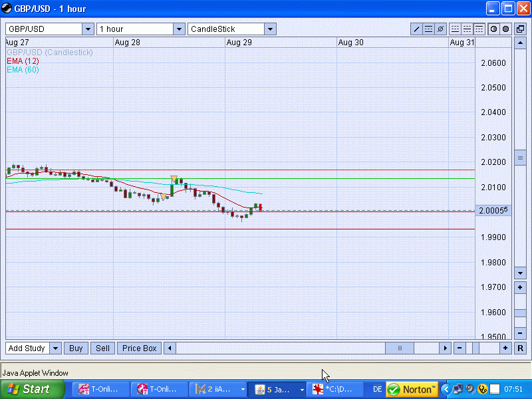This screenshot has height=399, width=532.
Task: Open the GBP/USD currency pair dropdown
Action: point(88,29)
